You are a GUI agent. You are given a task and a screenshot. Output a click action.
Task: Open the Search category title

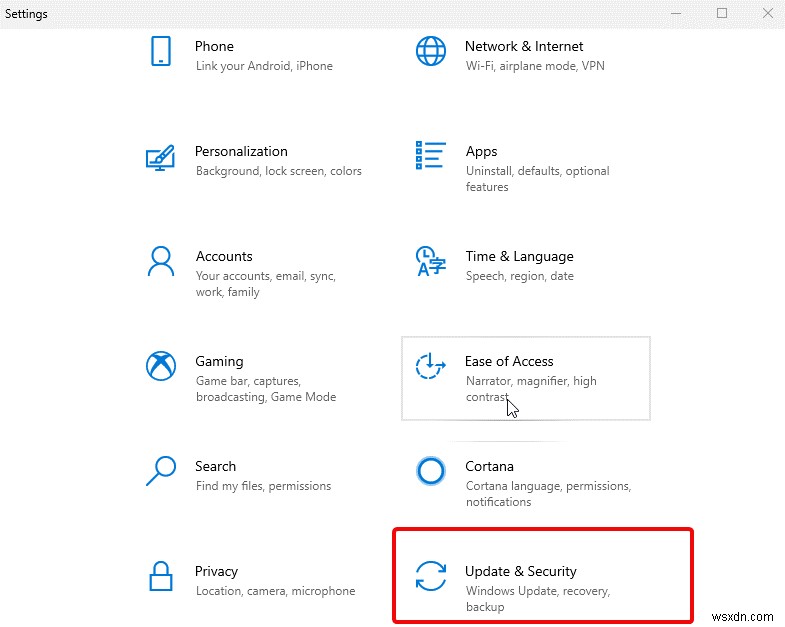point(215,466)
